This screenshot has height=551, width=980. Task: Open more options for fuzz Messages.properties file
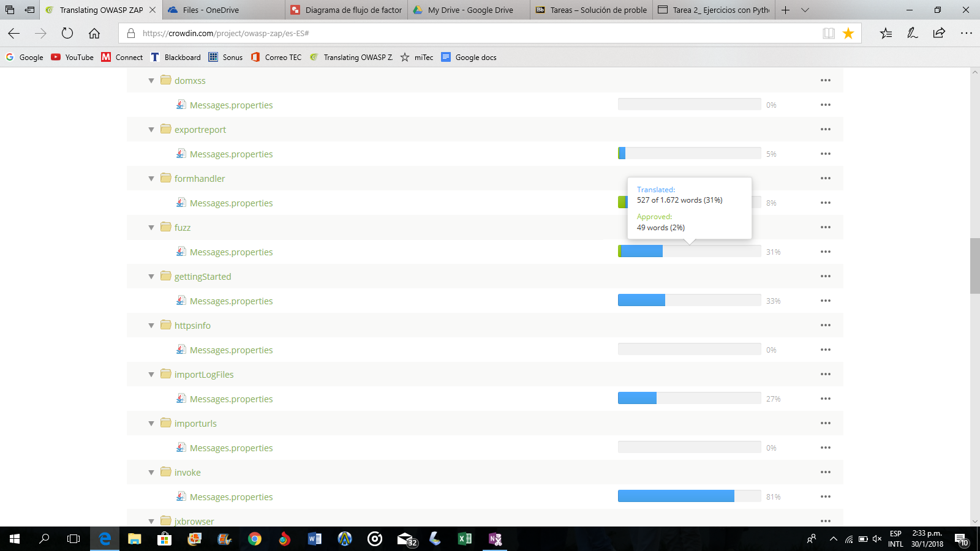coord(826,252)
